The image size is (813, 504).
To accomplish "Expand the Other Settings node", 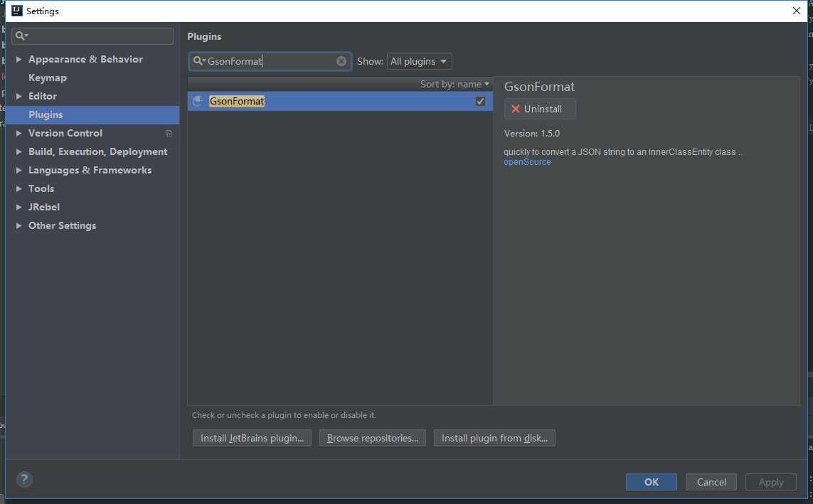I will coord(18,225).
